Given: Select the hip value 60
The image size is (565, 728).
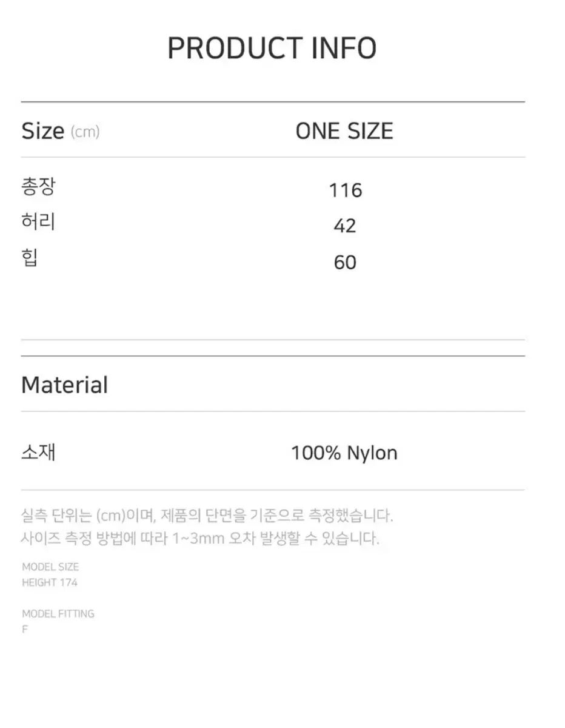Looking at the screenshot, I should (345, 263).
